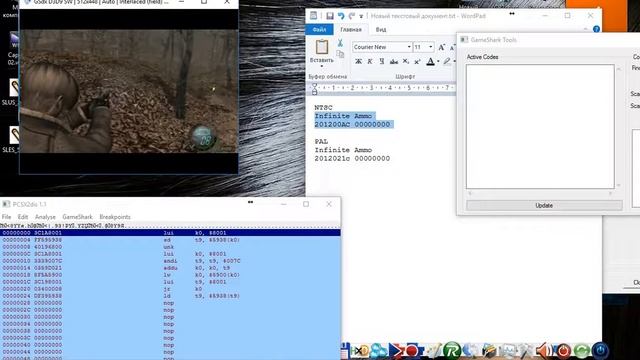This screenshot has height=360, width=640.
Task: Expand the font color dropdown arrow
Action: coord(438,62)
